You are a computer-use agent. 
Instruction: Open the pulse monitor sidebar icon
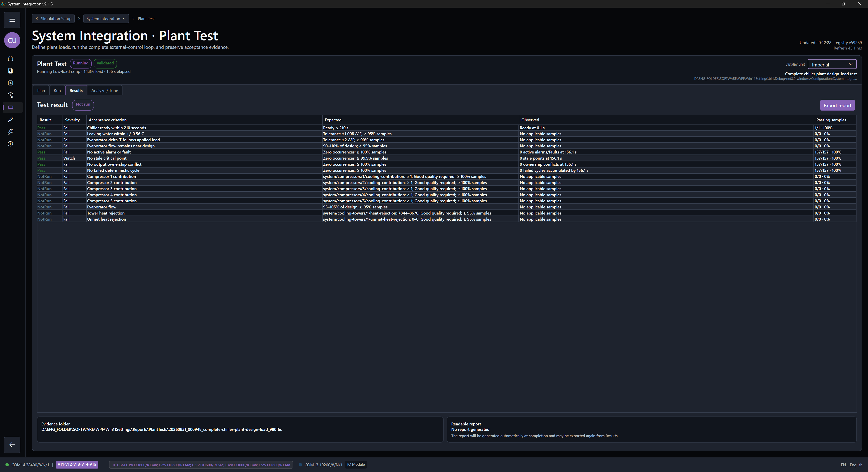click(10, 83)
